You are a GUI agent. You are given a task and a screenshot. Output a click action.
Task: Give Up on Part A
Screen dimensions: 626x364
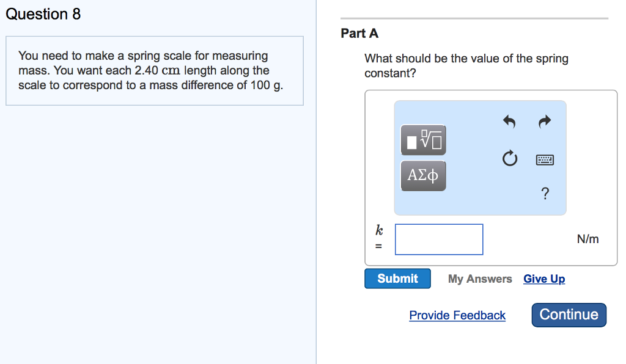[544, 278]
